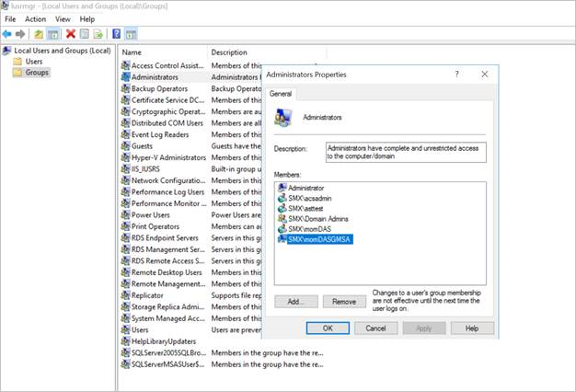Click the question mark in dialog title bar
Viewport: 576px width, 392px height.
(456, 75)
